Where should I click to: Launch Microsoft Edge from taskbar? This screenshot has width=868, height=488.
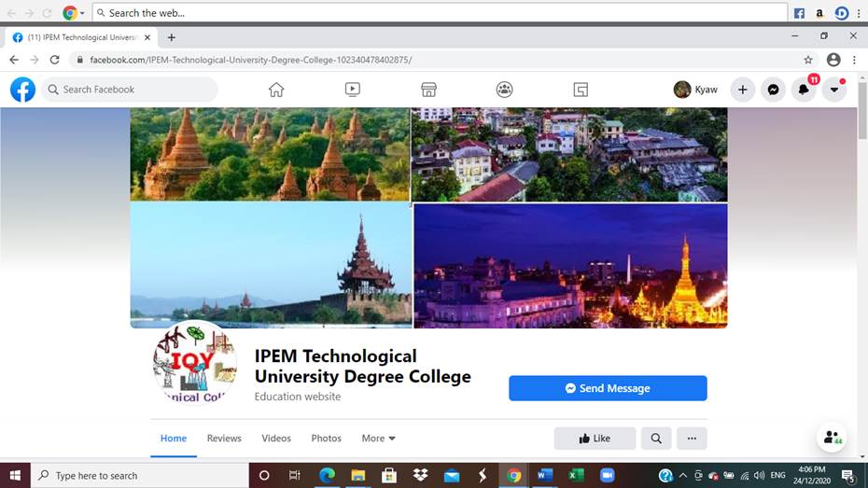pos(328,476)
